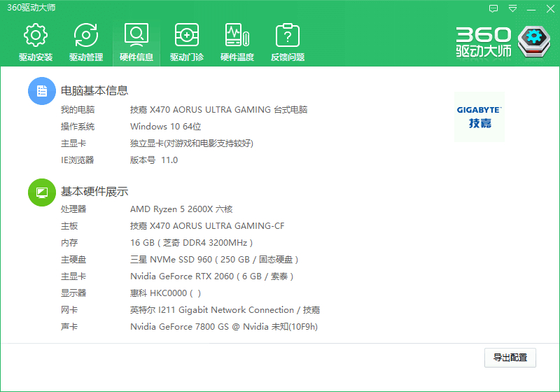
Task: Click the 网卡 label
Action: (69, 310)
